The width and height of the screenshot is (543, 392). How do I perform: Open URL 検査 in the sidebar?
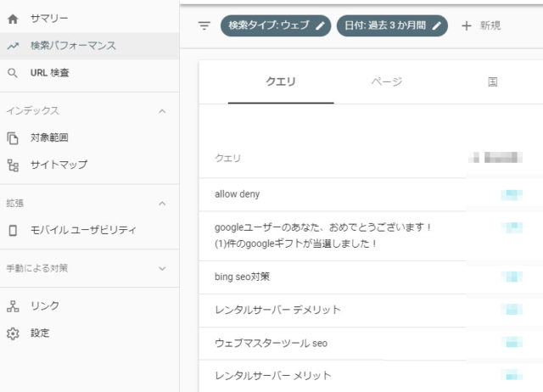pos(89,73)
